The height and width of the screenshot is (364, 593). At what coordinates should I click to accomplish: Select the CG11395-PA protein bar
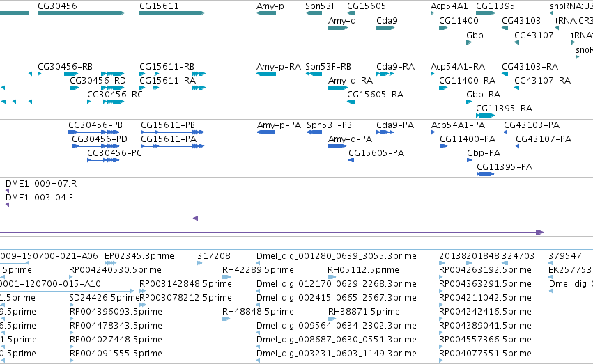pyautogui.click(x=486, y=174)
